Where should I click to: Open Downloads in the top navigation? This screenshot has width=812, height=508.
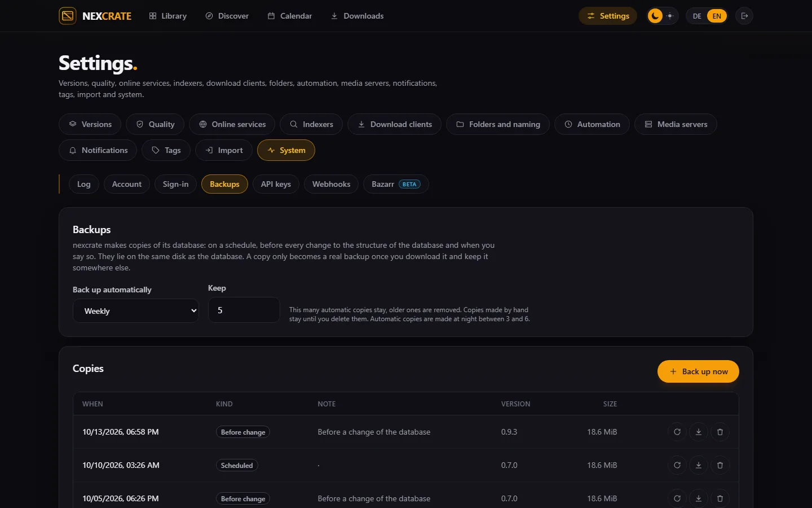click(x=358, y=16)
